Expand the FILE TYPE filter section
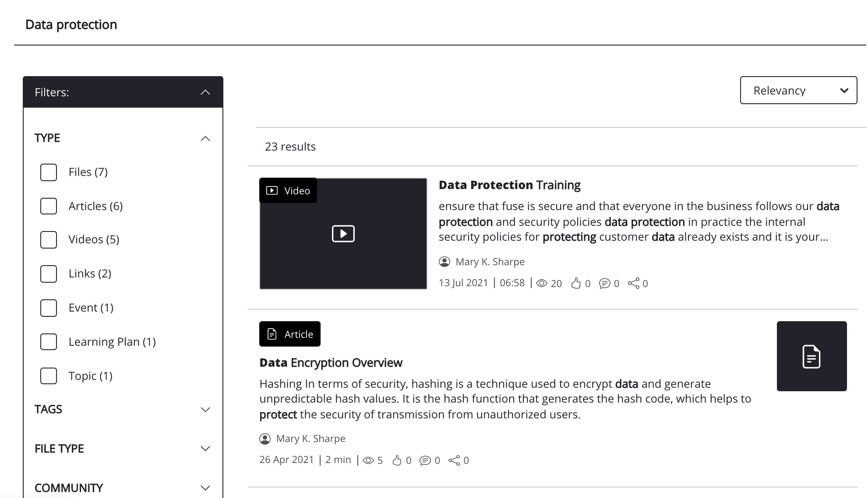Screen dimensions: 868x498 205,449
